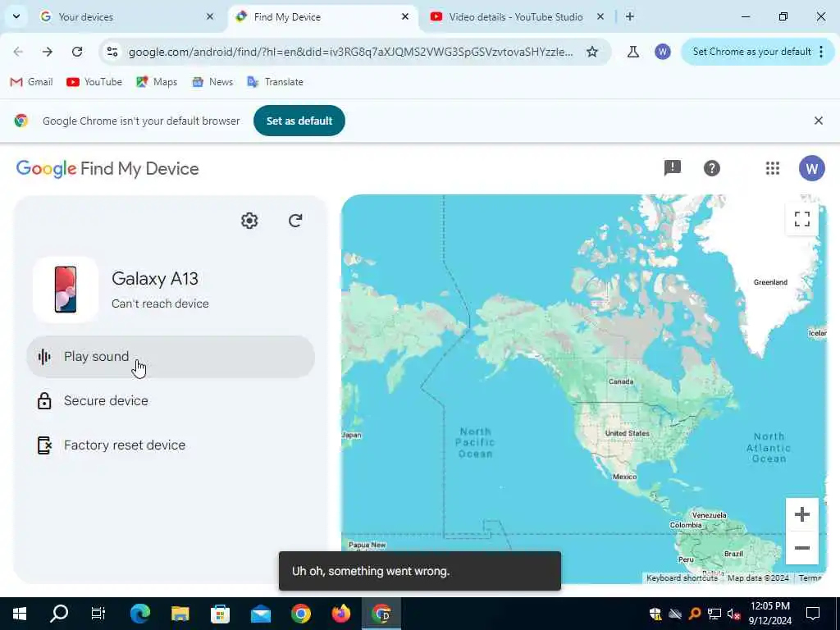Zoom out on the map
The height and width of the screenshot is (630, 840).
801,547
